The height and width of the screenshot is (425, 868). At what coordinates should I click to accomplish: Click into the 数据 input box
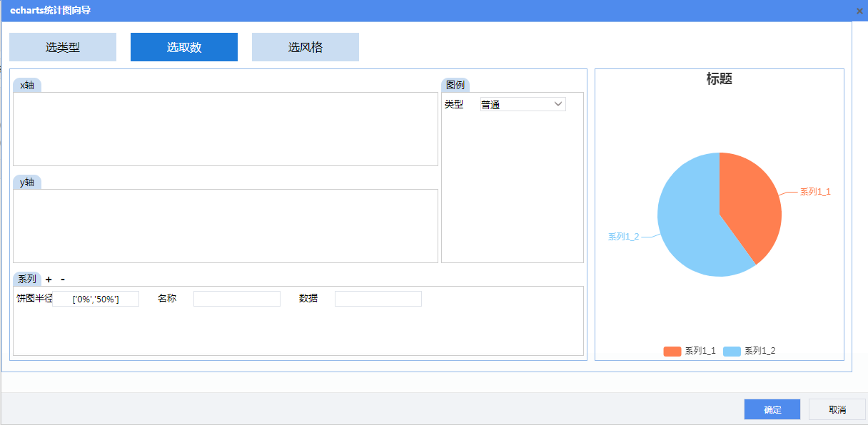378,299
